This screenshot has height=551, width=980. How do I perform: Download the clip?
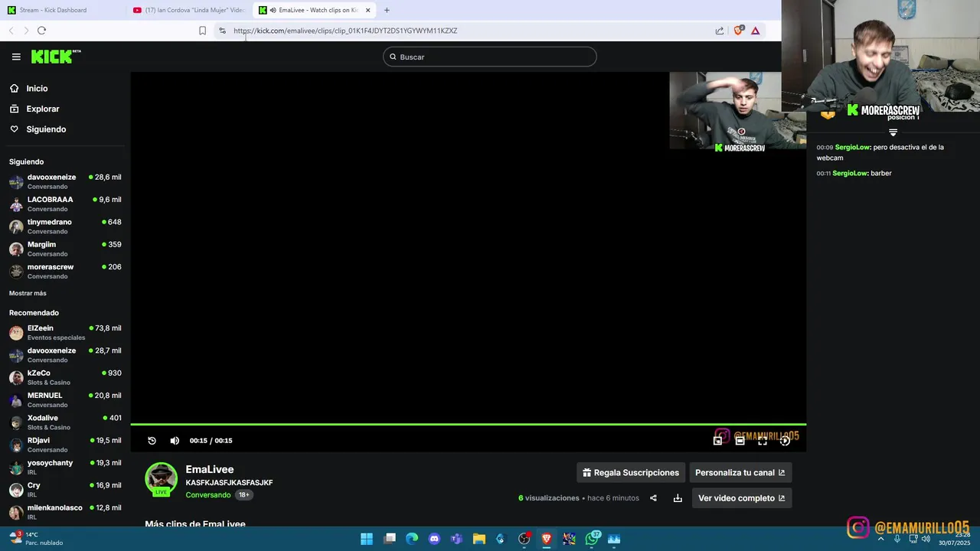(678, 498)
